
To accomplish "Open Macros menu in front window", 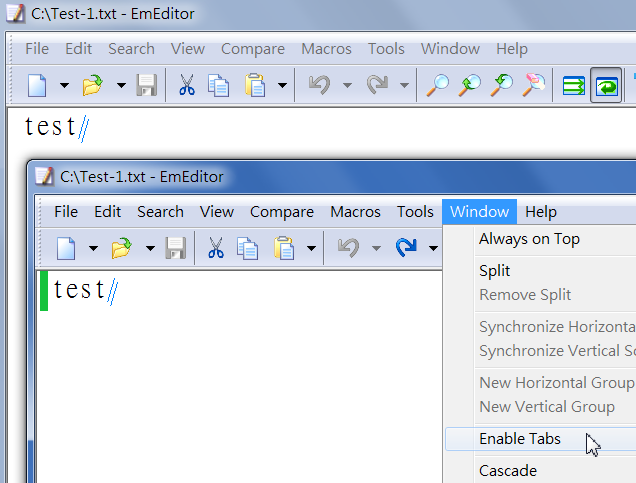I will 355,212.
